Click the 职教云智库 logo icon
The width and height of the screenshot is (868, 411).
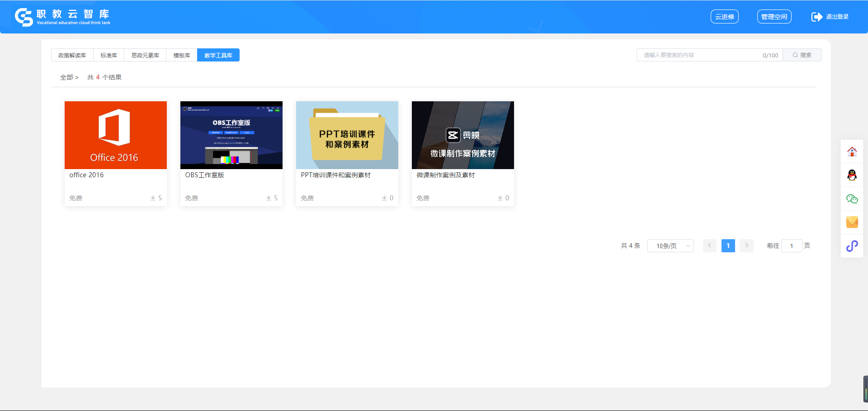pos(24,17)
